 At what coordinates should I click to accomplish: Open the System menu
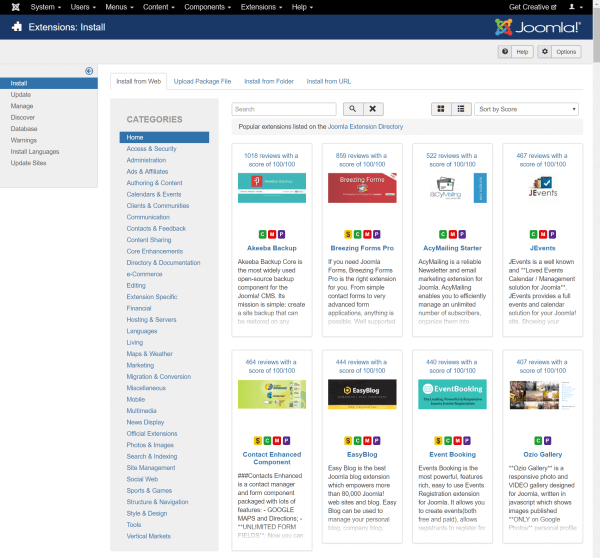46,7
